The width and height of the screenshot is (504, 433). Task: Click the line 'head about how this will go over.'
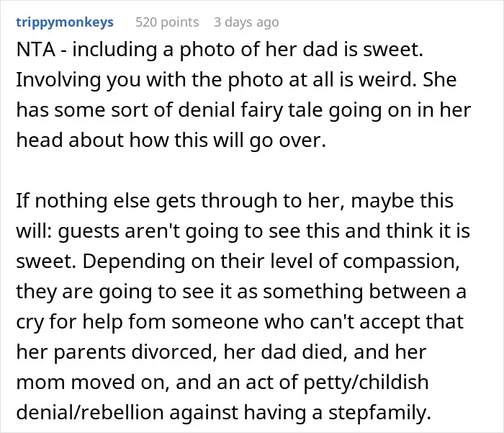click(171, 140)
